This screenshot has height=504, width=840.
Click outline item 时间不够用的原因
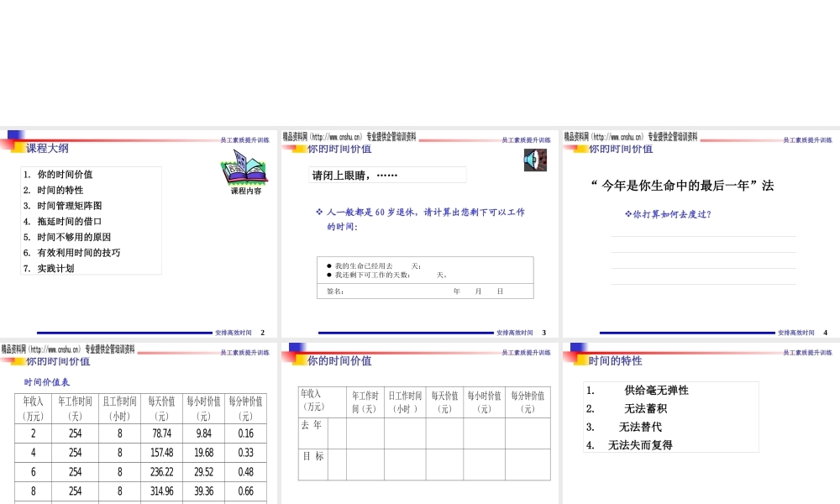(x=74, y=237)
